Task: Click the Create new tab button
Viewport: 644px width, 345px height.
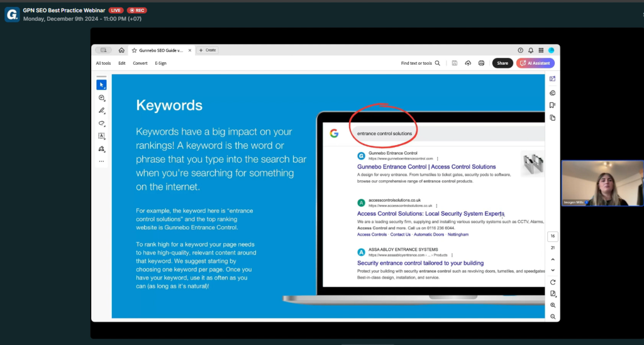Action: point(208,50)
